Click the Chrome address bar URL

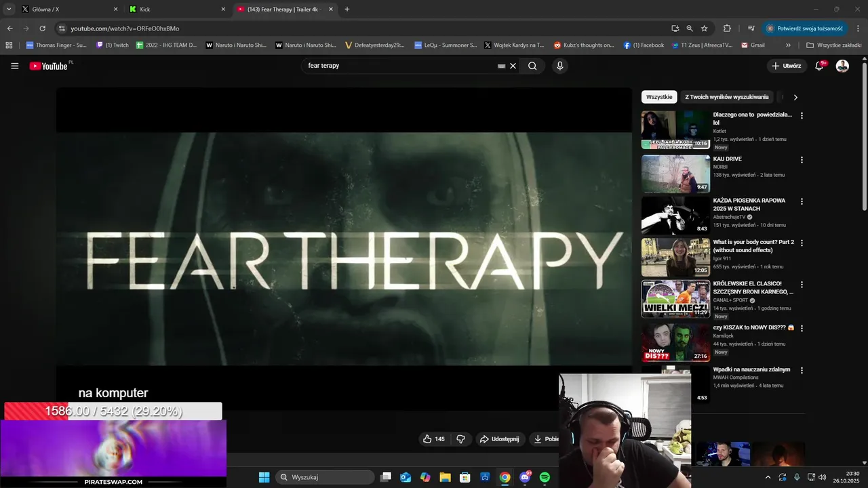(x=125, y=28)
